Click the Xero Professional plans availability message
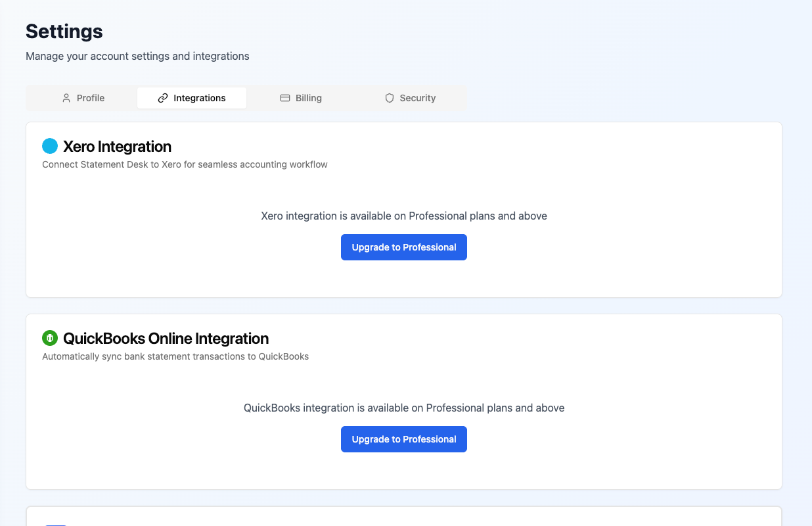The height and width of the screenshot is (526, 812). click(x=404, y=216)
